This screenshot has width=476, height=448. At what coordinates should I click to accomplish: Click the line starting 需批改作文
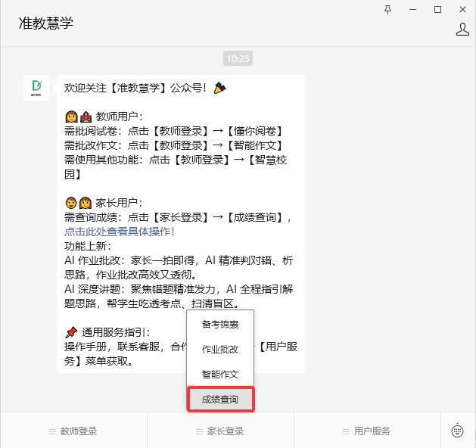click(173, 145)
